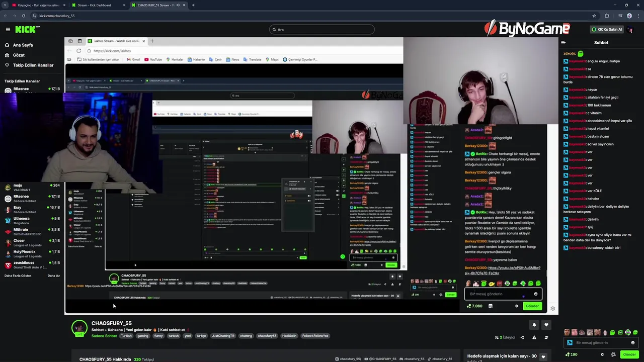This screenshot has height=362, width=644.
Task: Click the JustChattingTR tag
Action: click(223, 336)
